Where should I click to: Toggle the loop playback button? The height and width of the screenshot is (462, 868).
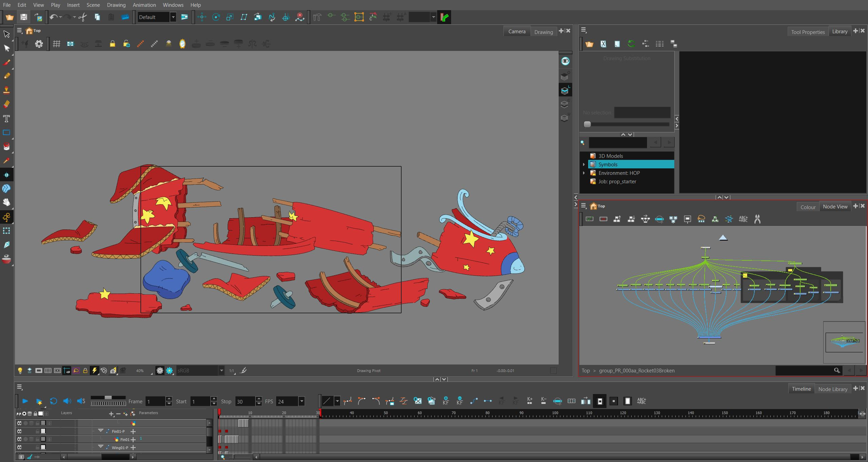click(x=53, y=401)
